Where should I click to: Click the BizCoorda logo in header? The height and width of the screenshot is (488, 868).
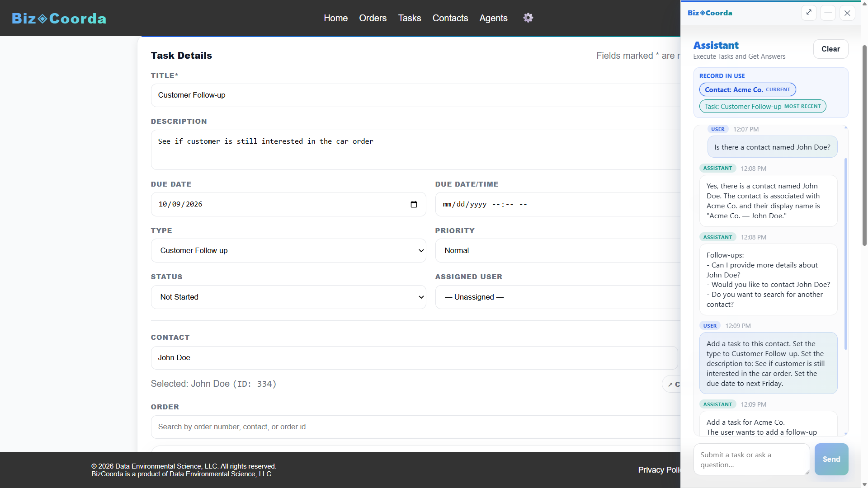59,18
